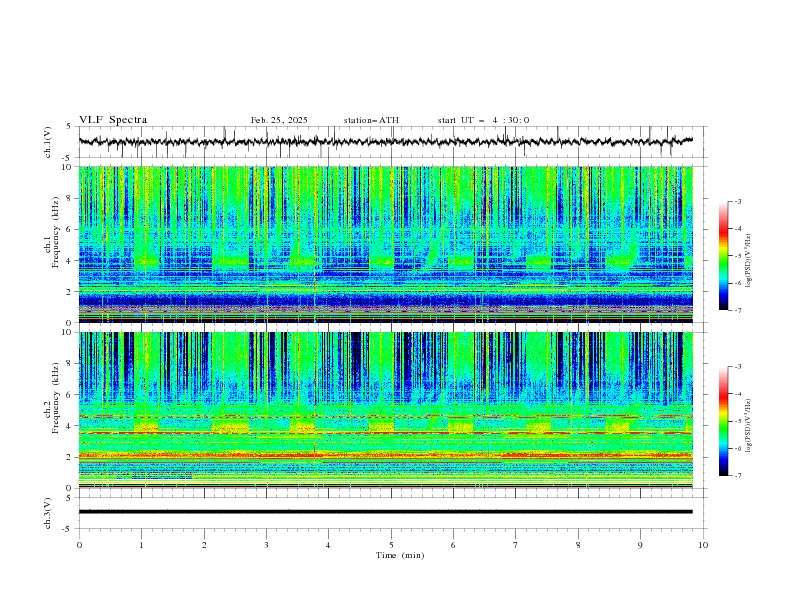Click the red 2 kHz band in ch.2 spectrogram
This screenshot has width=792, height=612.
(x=385, y=455)
